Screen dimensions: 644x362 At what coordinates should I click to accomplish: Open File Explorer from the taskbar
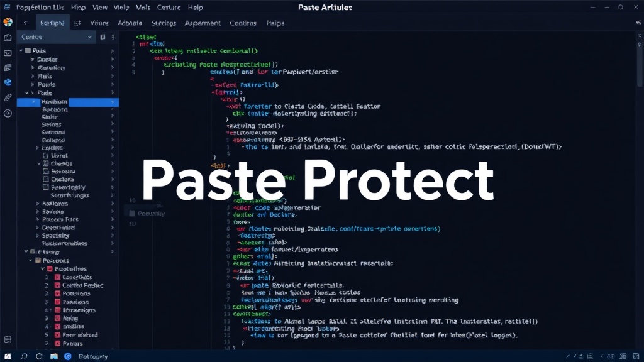[x=54, y=356]
